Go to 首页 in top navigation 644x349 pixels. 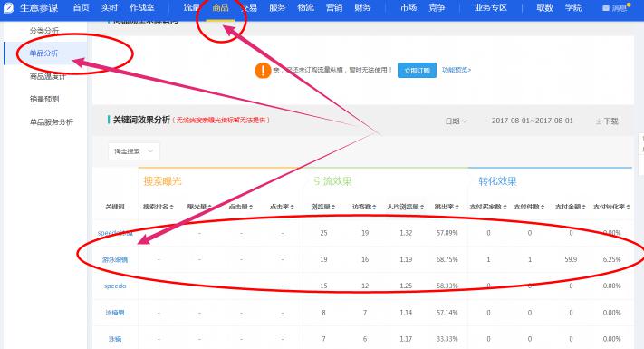point(81,8)
